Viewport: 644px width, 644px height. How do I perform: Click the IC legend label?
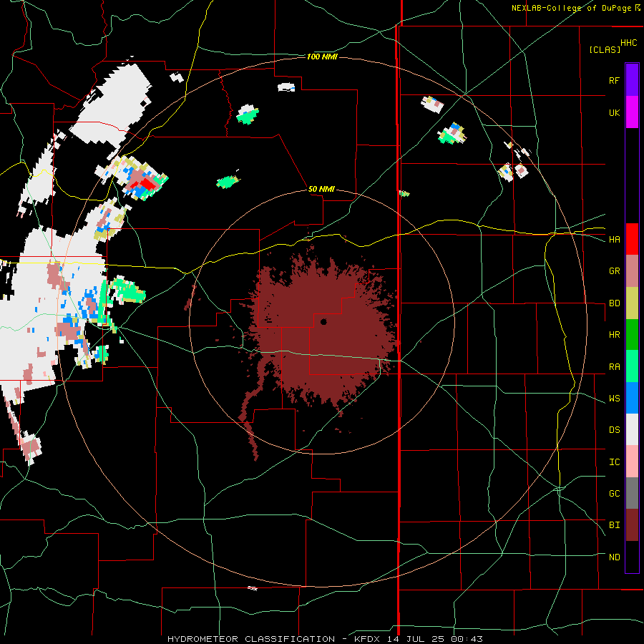pyautogui.click(x=614, y=462)
